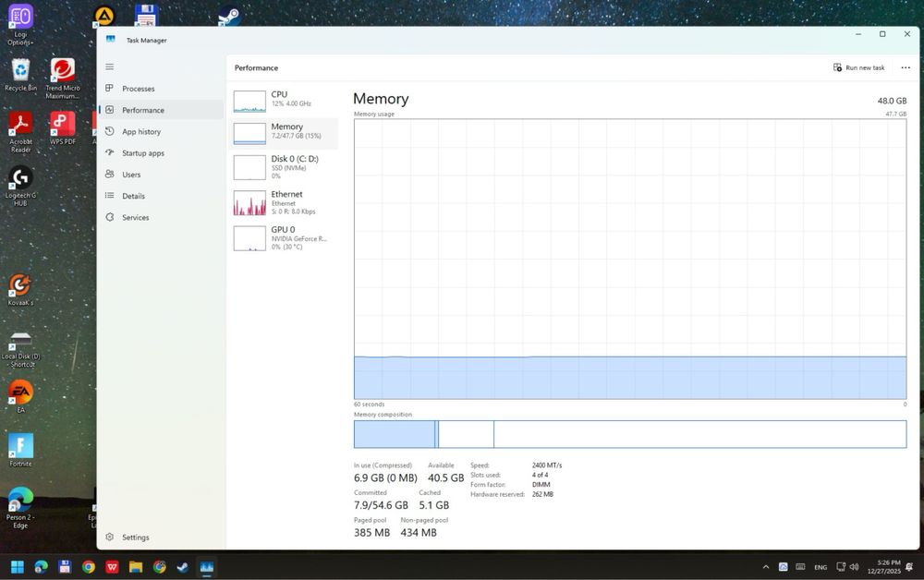Click the Available value 40.5 GB

point(445,478)
